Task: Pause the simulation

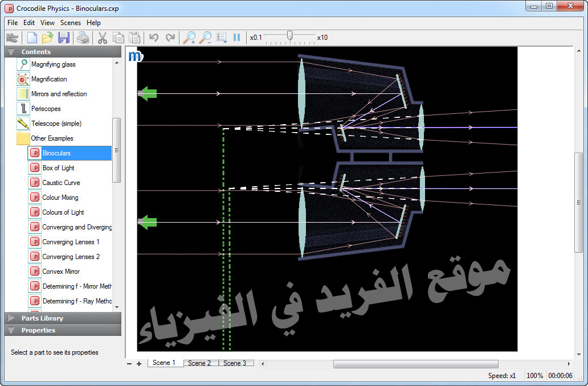Action: pyautogui.click(x=236, y=38)
